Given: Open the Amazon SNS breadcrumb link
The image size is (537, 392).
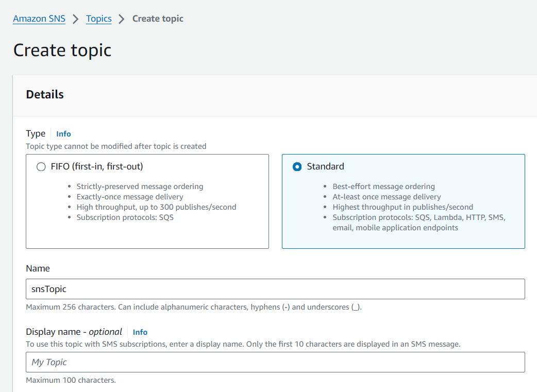Looking at the screenshot, I should pos(39,19).
